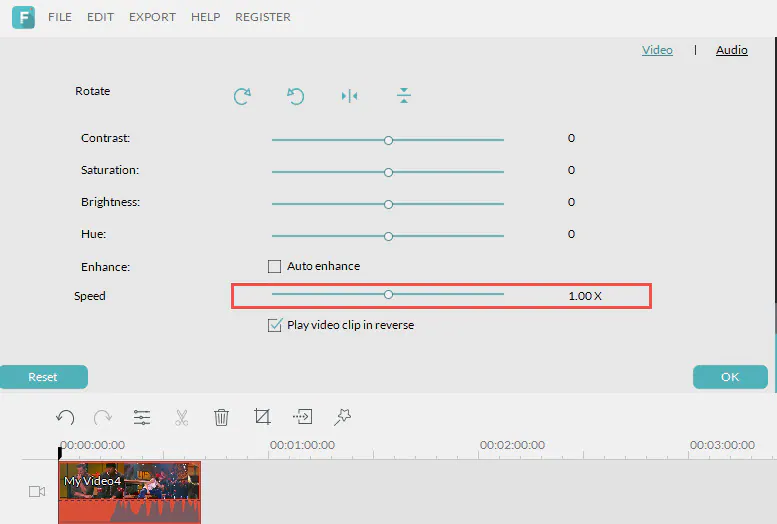The height and width of the screenshot is (524, 777).
Task: Switch to the Audio tab
Action: tap(731, 50)
